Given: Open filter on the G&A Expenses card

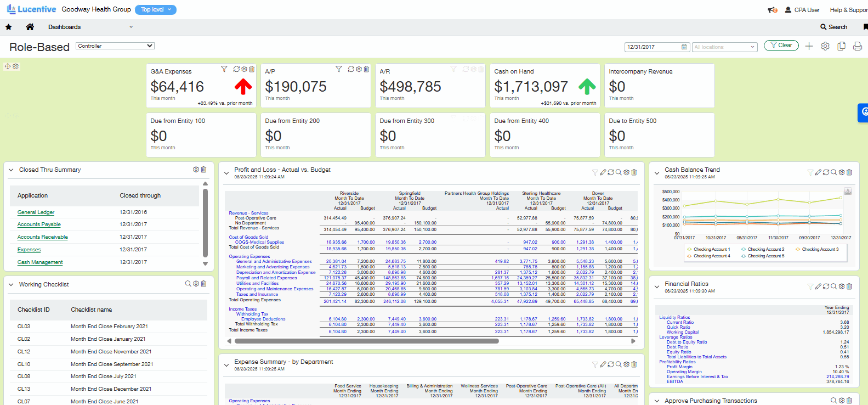Looking at the screenshot, I should tap(224, 69).
